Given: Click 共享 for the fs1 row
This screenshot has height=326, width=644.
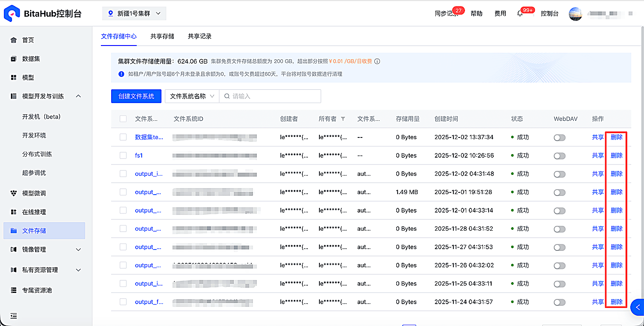Looking at the screenshot, I should pyautogui.click(x=598, y=155).
